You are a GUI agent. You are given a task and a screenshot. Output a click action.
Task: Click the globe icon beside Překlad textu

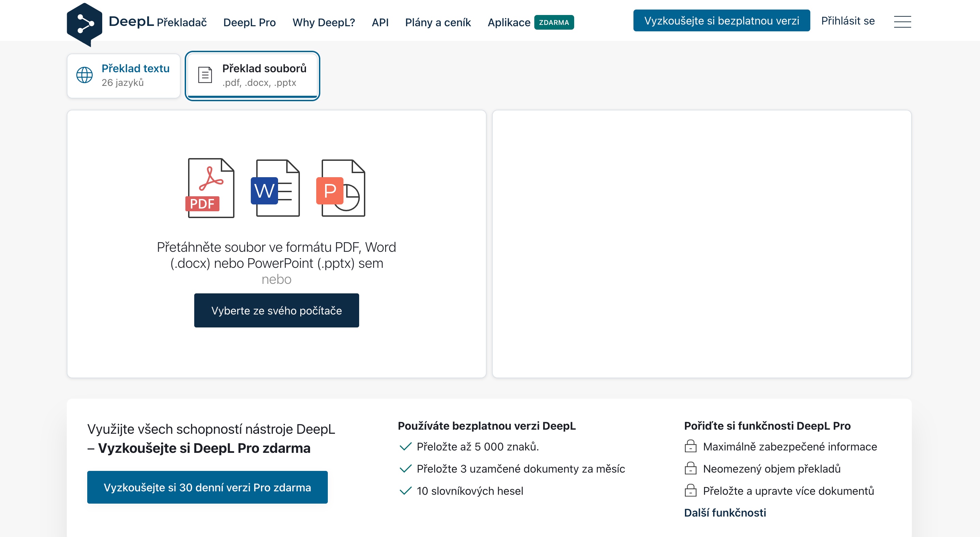pyautogui.click(x=85, y=75)
